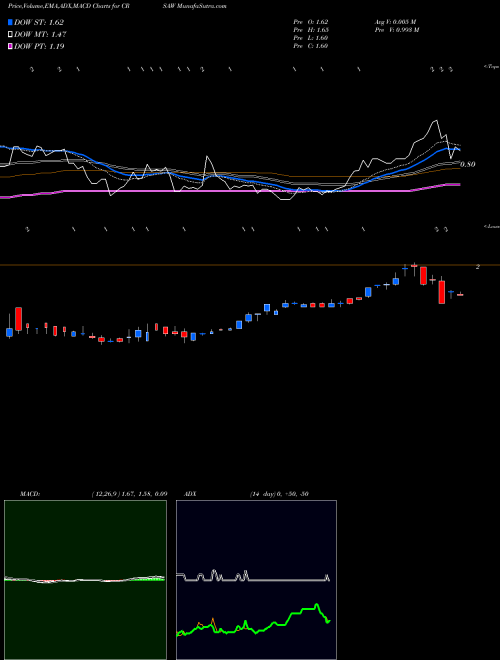
Task: Click the white DOW MT legend swatch
Action: tap(11, 35)
